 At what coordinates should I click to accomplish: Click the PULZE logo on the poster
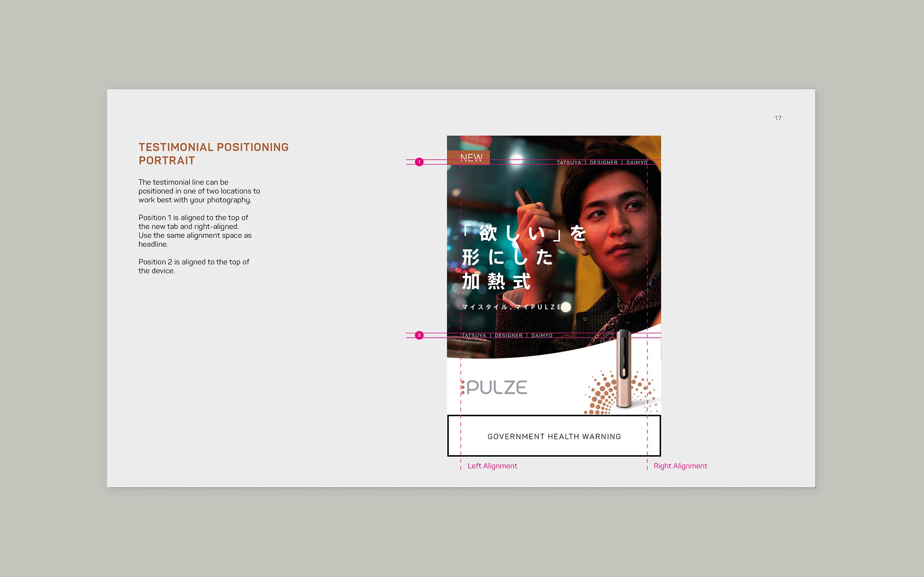494,387
